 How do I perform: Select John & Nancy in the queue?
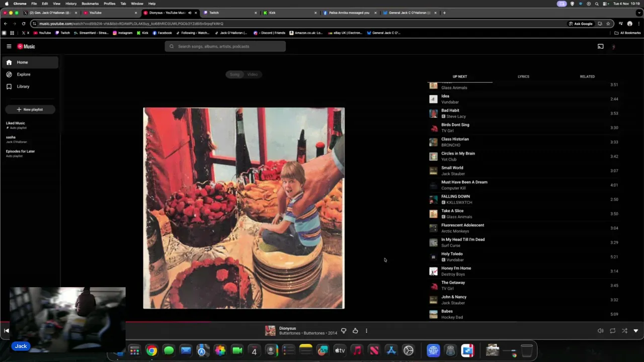[x=523, y=300]
